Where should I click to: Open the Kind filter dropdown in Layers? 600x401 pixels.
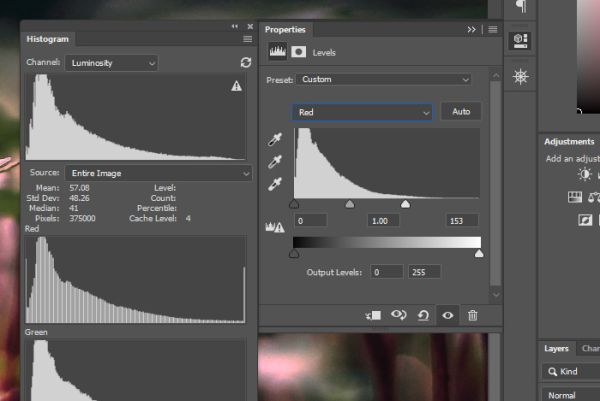pos(571,371)
